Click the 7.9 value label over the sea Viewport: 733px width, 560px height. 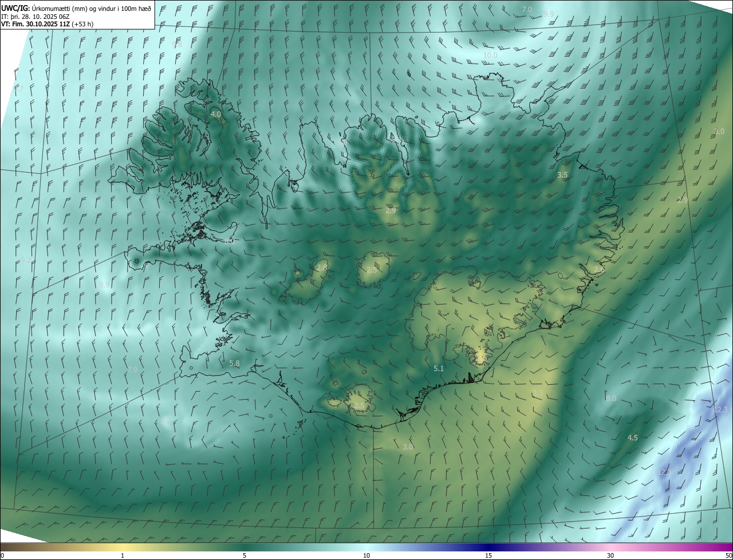point(132,370)
